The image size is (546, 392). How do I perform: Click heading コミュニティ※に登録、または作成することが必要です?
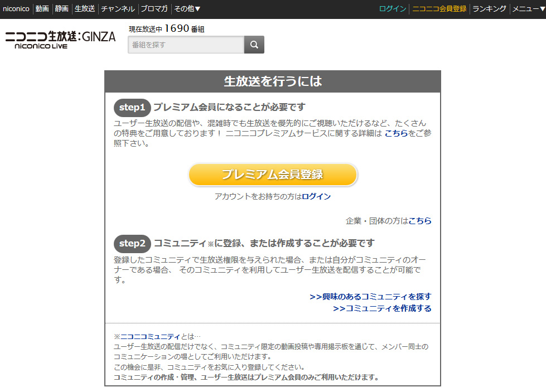[x=264, y=243]
